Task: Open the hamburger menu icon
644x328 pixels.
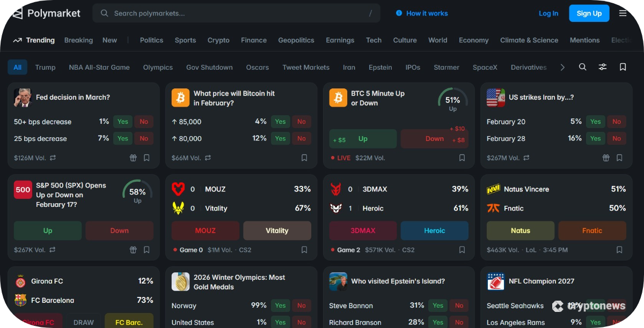Action: 623,13
